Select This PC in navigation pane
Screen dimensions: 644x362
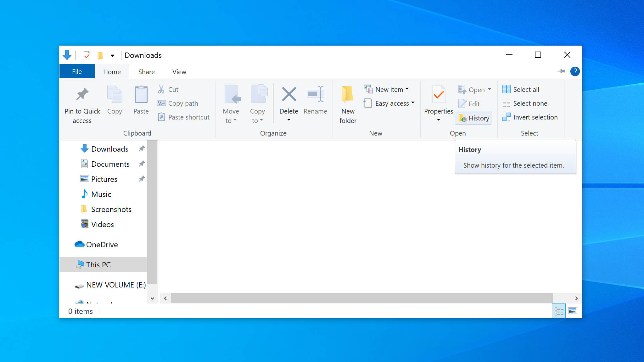(x=103, y=265)
